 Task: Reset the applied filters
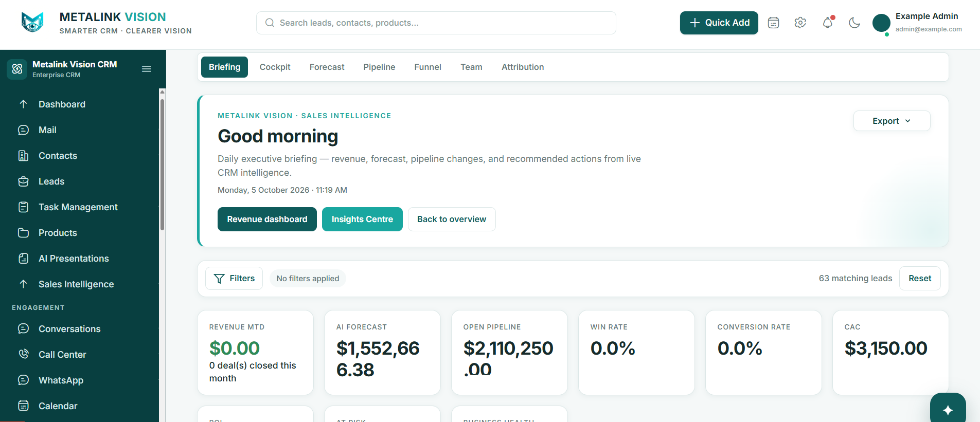click(920, 278)
